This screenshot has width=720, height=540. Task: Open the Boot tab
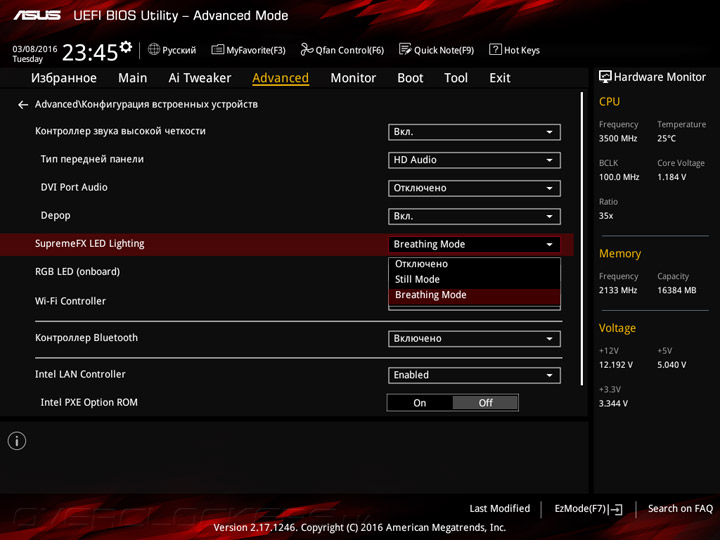[410, 78]
